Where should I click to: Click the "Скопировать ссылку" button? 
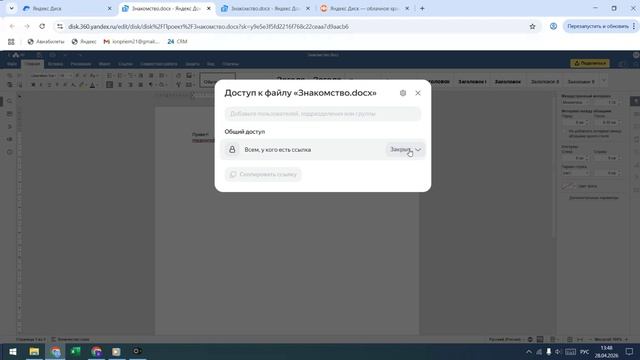[x=263, y=174]
